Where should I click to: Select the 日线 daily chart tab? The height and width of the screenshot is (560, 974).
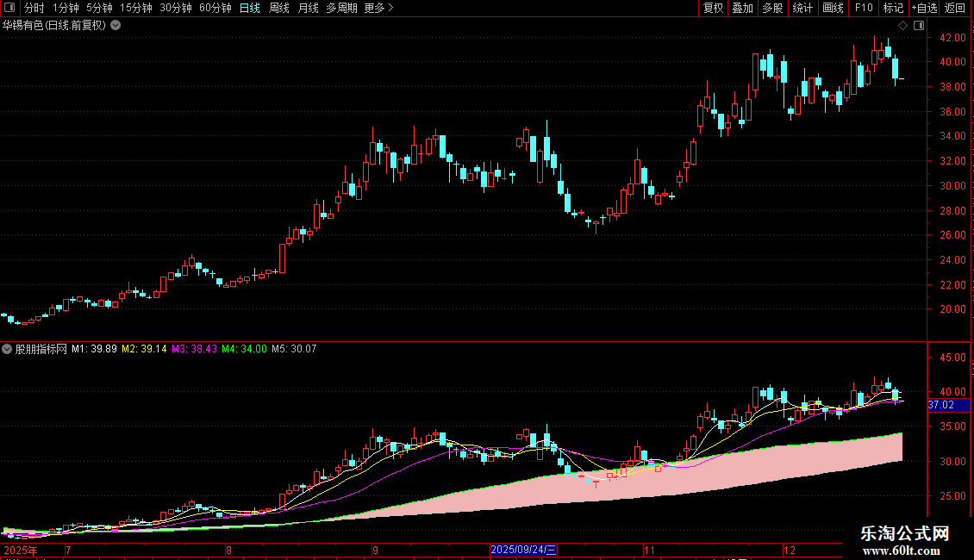(250, 8)
